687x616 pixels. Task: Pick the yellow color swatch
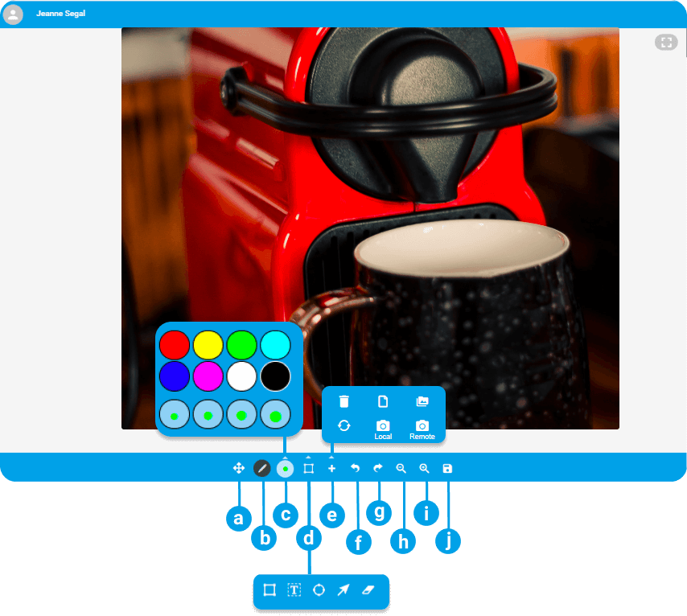pyautogui.click(x=208, y=345)
